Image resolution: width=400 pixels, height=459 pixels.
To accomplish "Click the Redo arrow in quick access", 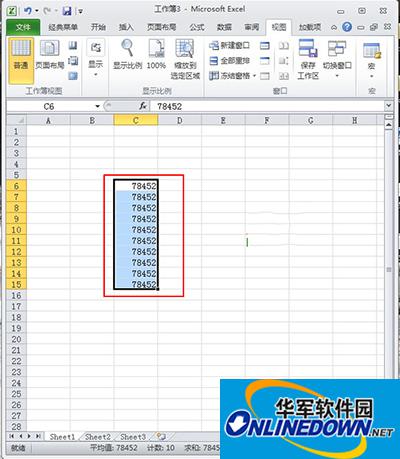I will pyautogui.click(x=47, y=11).
